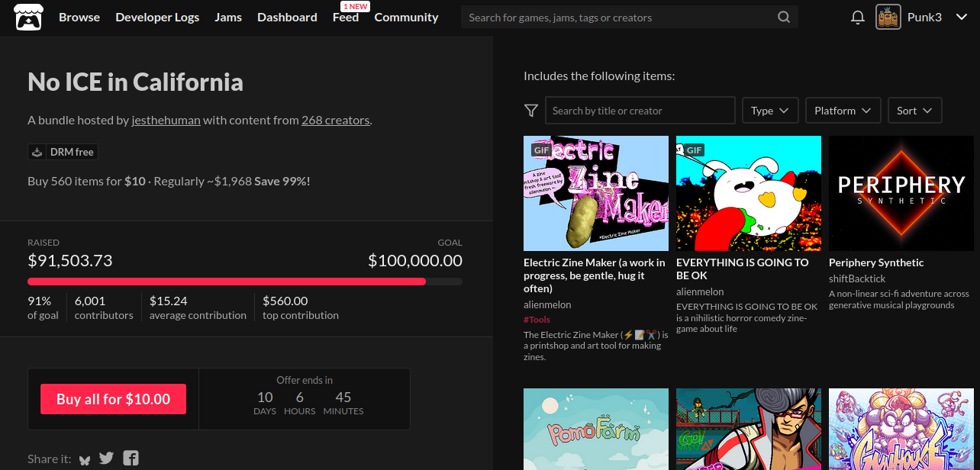Open the Periphery Synthetic thumbnail
The width and height of the screenshot is (980, 470).
click(x=901, y=193)
